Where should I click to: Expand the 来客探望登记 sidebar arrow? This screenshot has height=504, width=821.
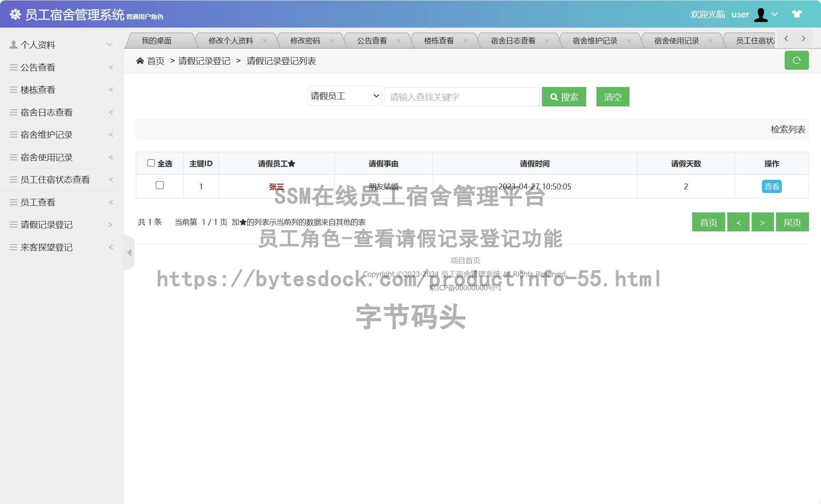point(111,247)
